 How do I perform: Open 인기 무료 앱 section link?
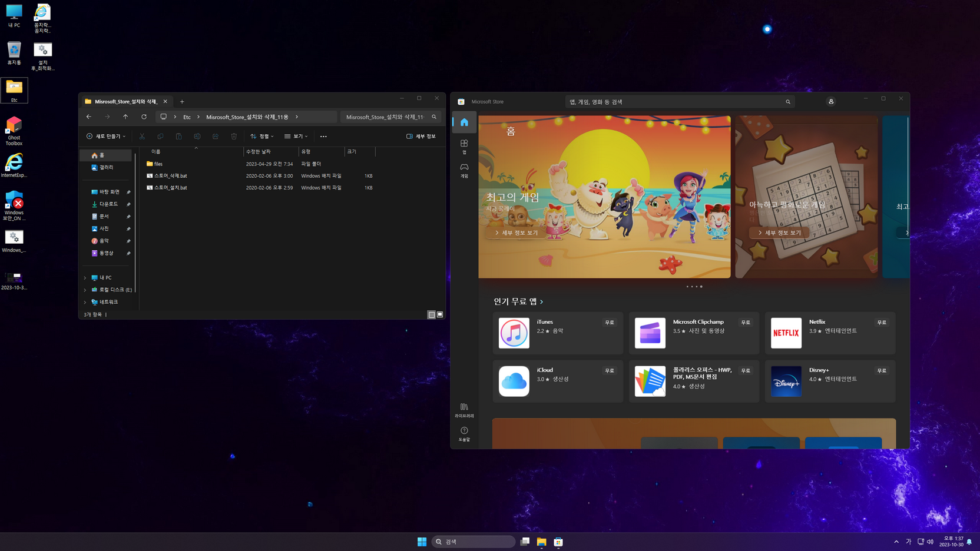[x=518, y=301]
